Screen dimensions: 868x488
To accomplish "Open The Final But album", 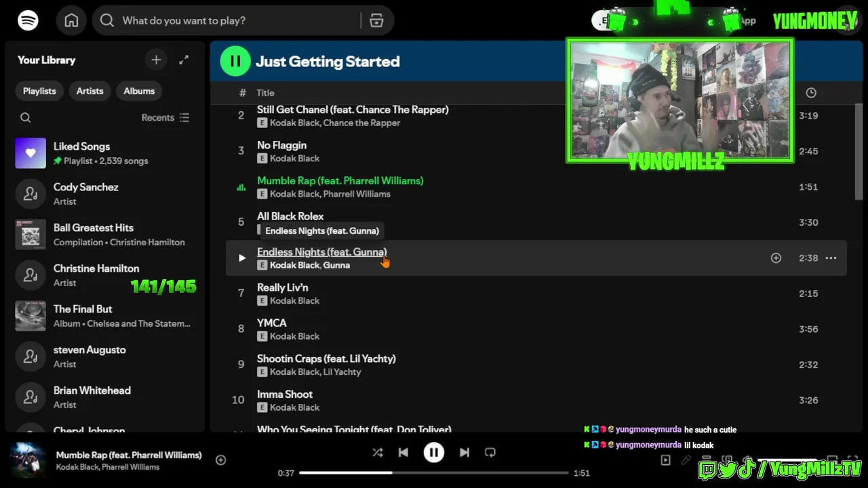I will pos(105,316).
